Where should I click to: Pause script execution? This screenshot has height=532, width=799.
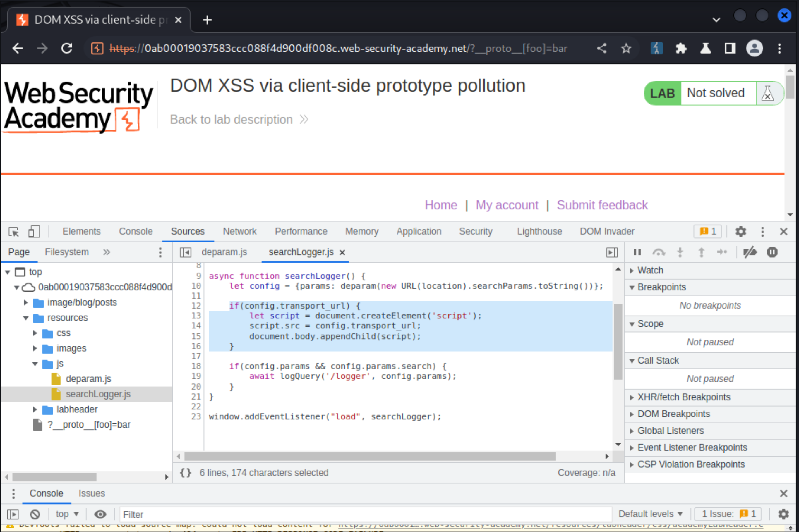[x=637, y=252]
